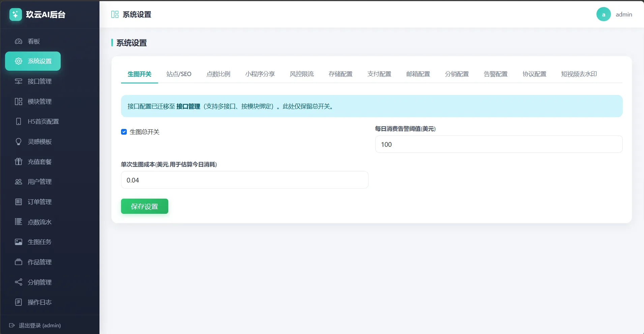Switch to the 支付配置 tab
Image resolution: width=644 pixels, height=334 pixels.
(379, 74)
